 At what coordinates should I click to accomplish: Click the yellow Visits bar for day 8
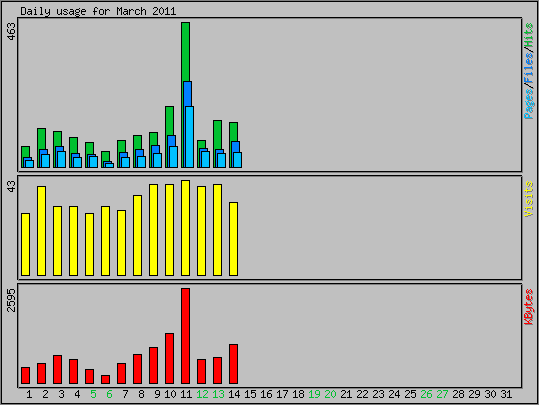point(137,235)
